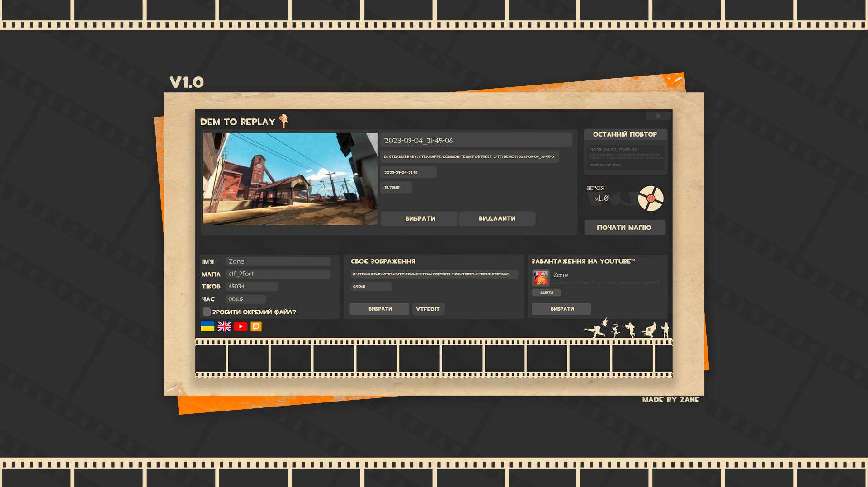Click ВИБРАТИ in the СВОЄ ЗОБРАЖЕННЯ section
Screen dimensions: 868x487
coord(379,309)
